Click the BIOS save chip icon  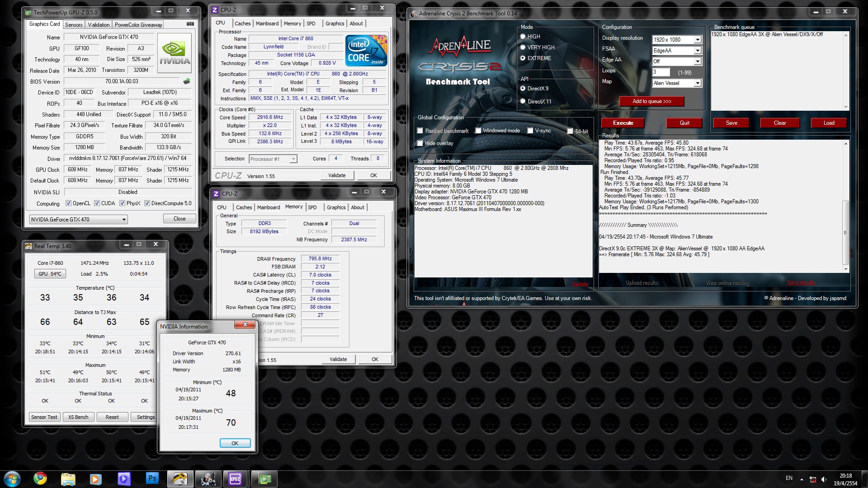point(187,81)
